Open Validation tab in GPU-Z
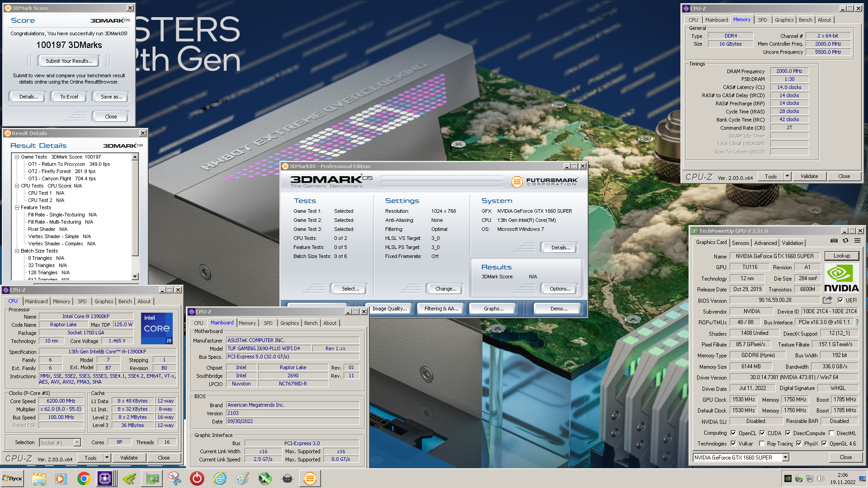This screenshot has height=488, width=868. point(793,243)
